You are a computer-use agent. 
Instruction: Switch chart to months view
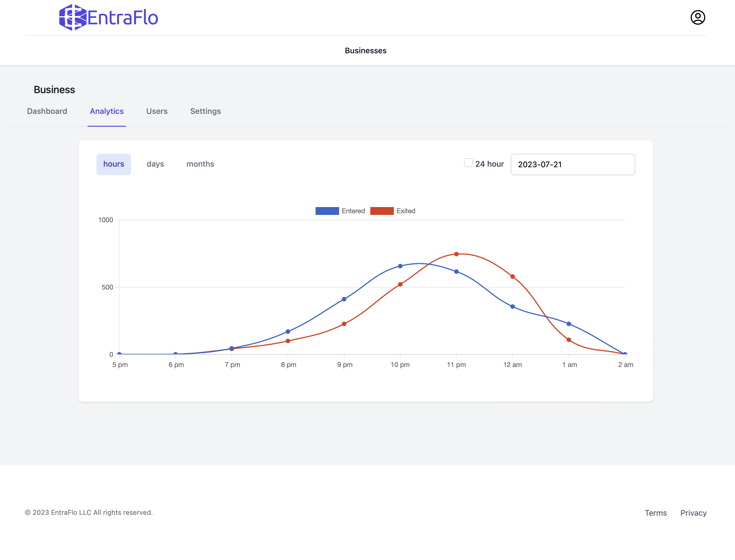[x=200, y=164]
